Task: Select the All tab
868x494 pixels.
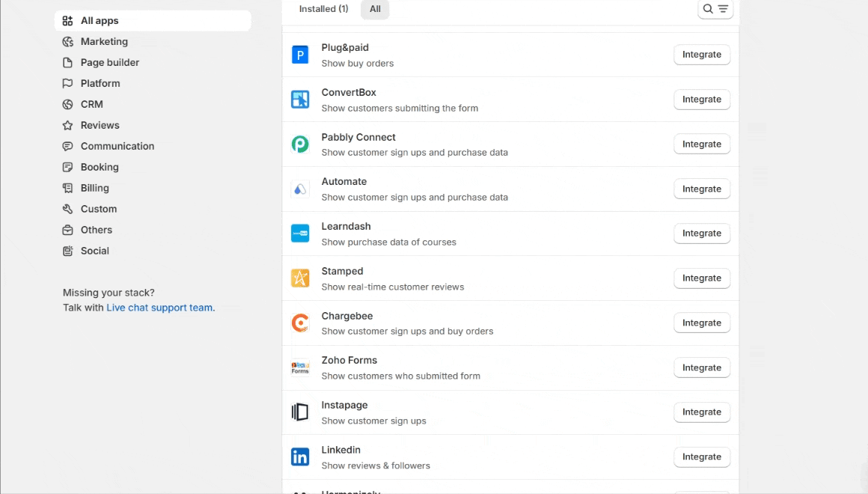Action: (375, 9)
